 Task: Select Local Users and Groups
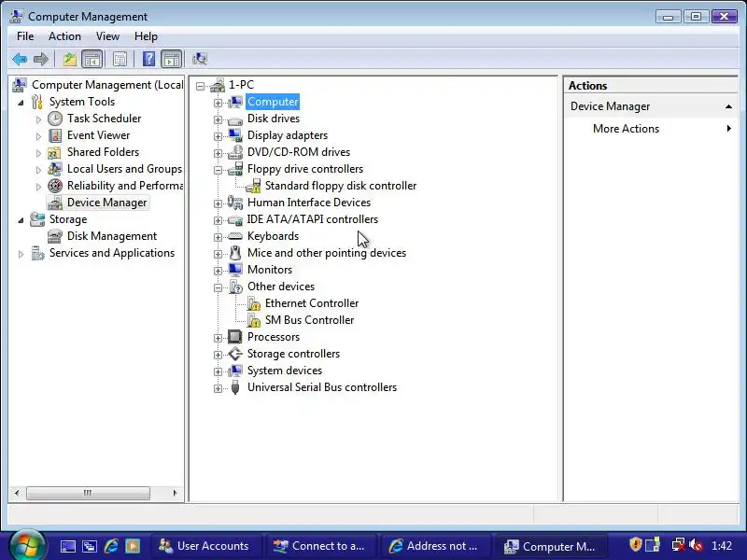[x=124, y=169]
